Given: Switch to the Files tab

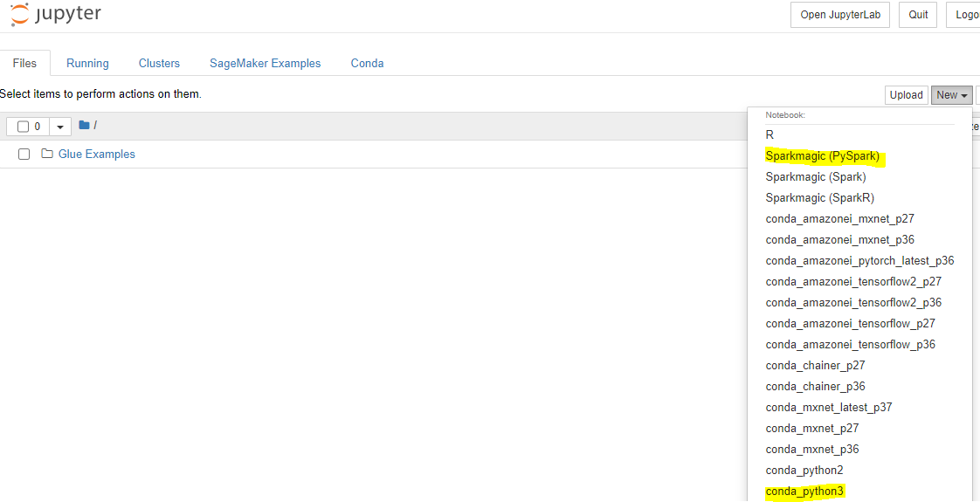Looking at the screenshot, I should pos(25,63).
